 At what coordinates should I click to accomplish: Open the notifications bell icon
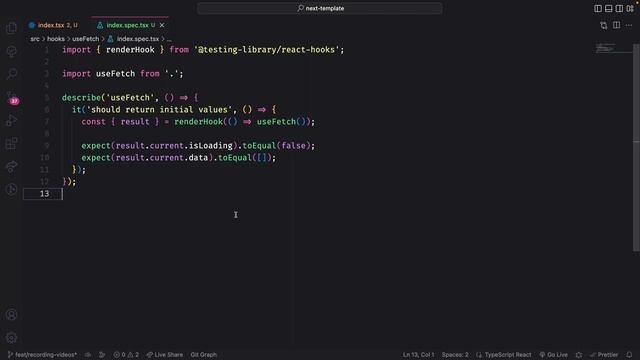coord(629,355)
